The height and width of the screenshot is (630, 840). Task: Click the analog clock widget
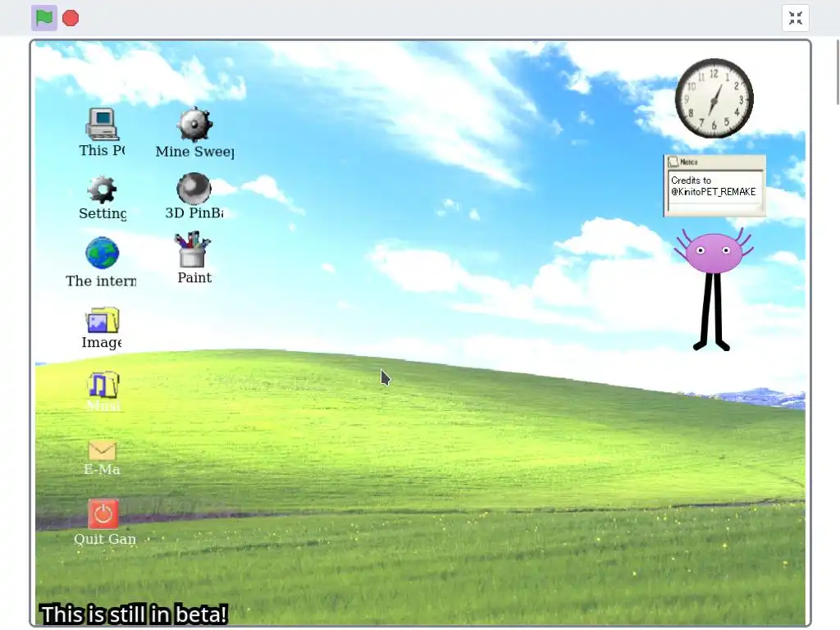[x=714, y=98]
